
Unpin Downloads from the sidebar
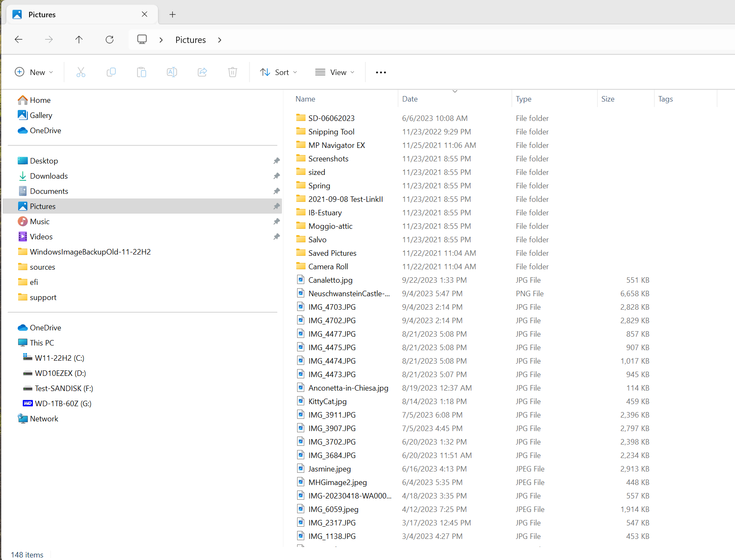(276, 176)
